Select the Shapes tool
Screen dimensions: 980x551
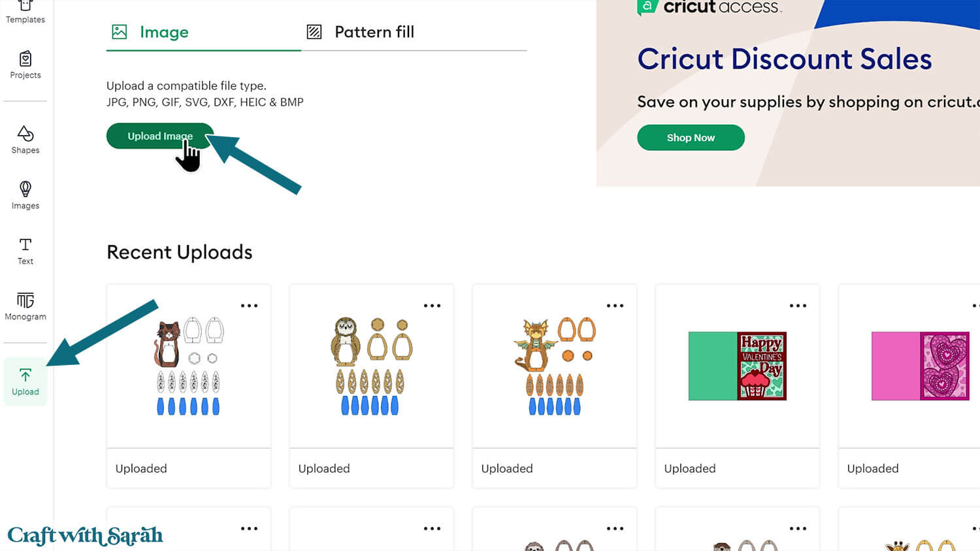pyautogui.click(x=25, y=140)
